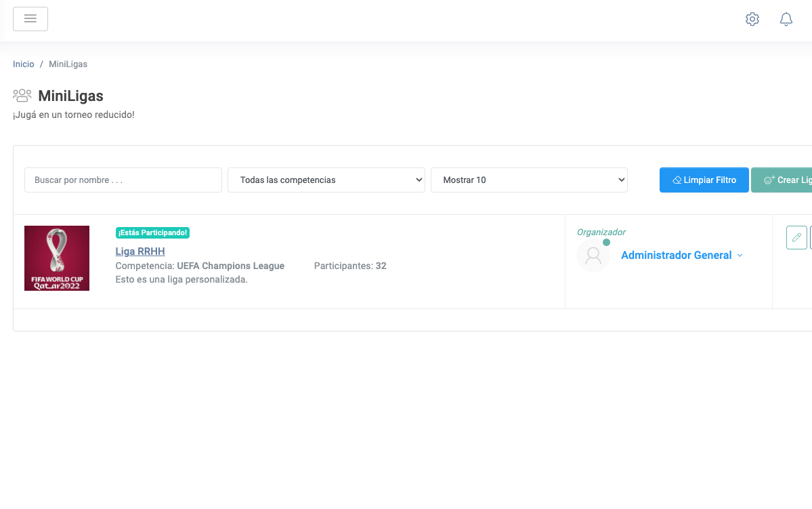
Task: Focus the "Buscar por nombre" search field
Action: pyautogui.click(x=123, y=180)
